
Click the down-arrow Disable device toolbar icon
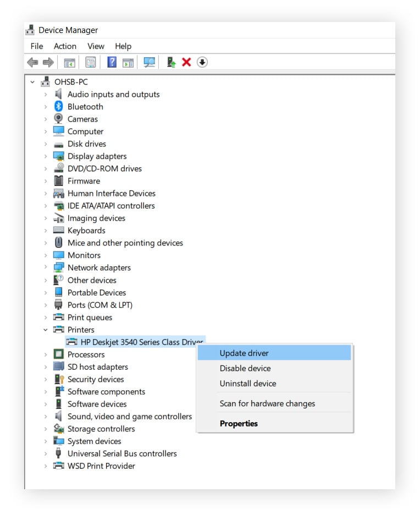[202, 62]
